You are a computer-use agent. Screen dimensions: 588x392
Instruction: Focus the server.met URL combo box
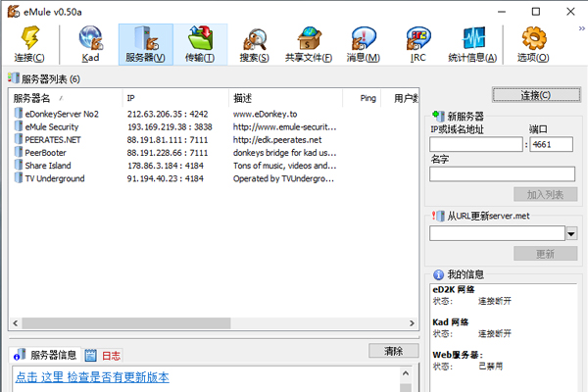pyautogui.click(x=497, y=233)
